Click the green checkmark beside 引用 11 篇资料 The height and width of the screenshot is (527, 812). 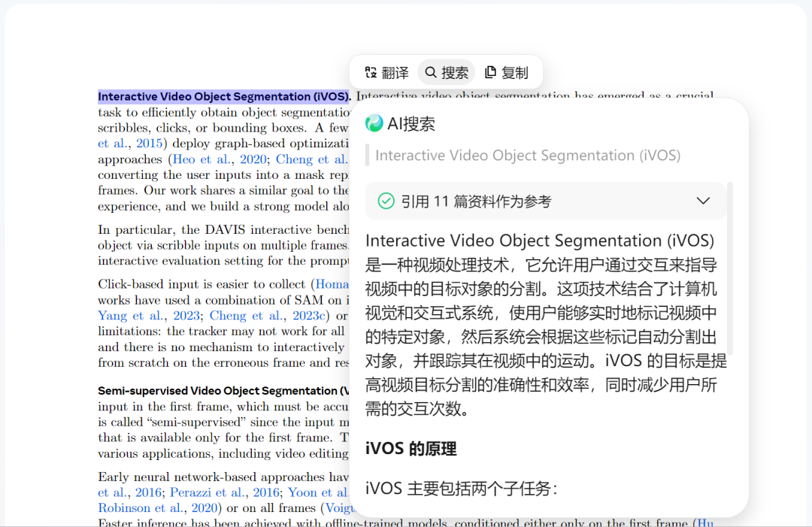pyautogui.click(x=386, y=201)
